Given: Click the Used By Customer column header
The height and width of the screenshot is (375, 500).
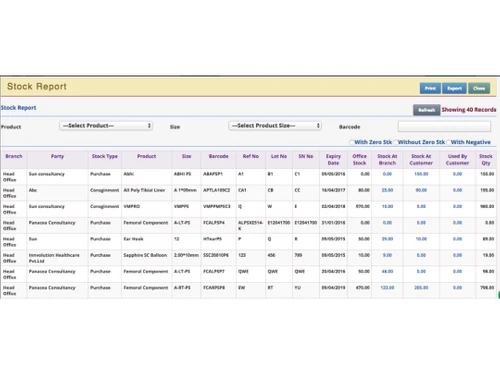Looking at the screenshot, I should 458,160.
